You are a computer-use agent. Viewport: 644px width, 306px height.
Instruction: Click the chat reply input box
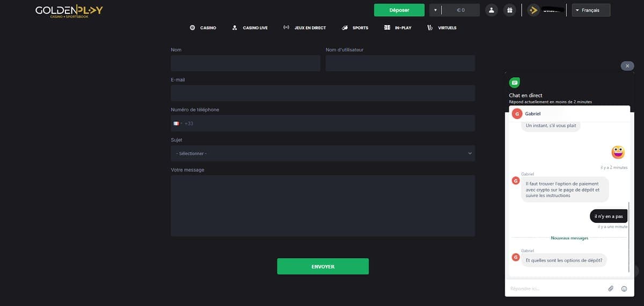coord(555,289)
